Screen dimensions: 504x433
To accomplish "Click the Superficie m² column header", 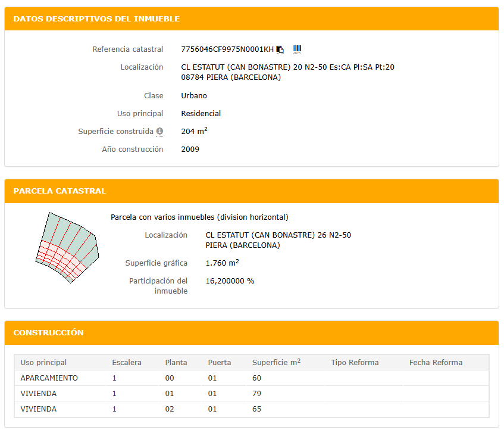I will pos(276,363).
